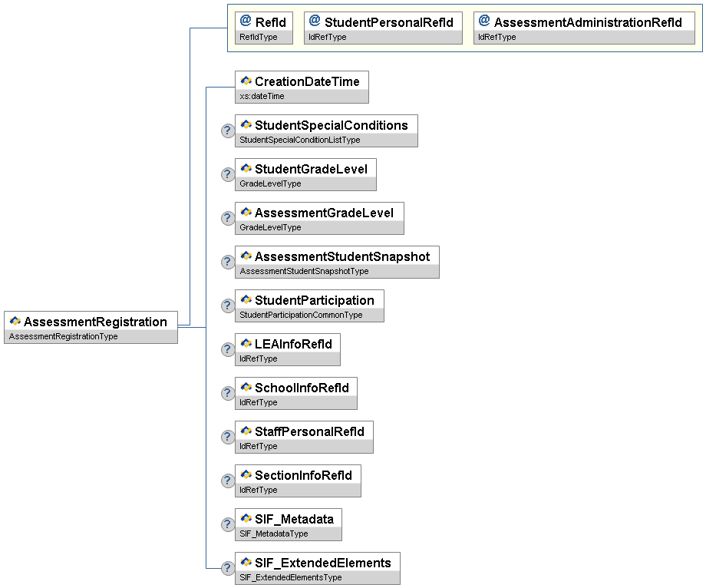Click the question mark icon beside StudentGradeLevel

click(x=227, y=174)
